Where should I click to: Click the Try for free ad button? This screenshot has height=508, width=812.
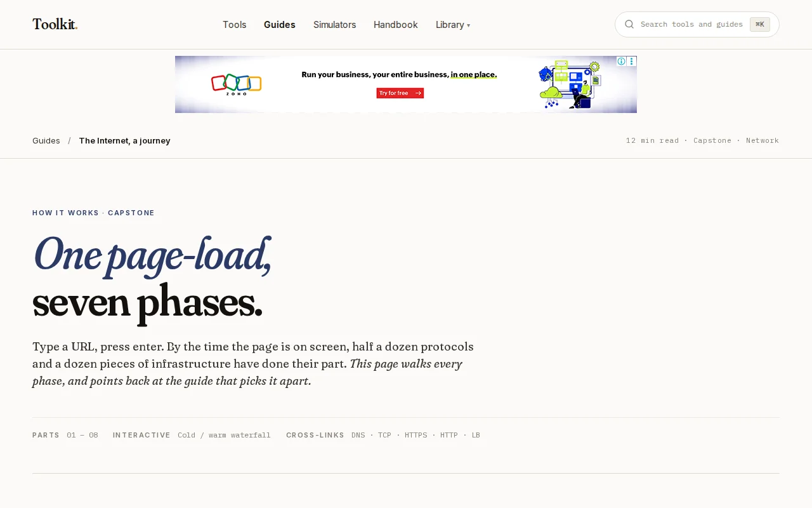400,93
